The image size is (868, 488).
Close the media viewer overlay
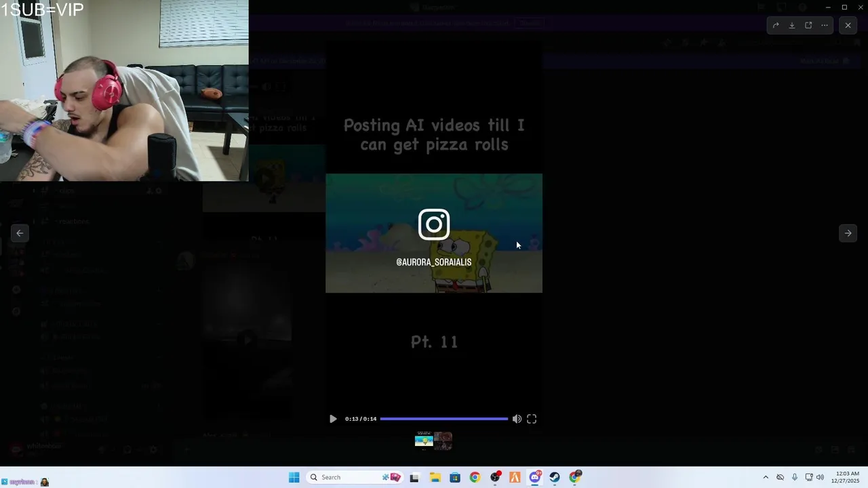click(848, 25)
